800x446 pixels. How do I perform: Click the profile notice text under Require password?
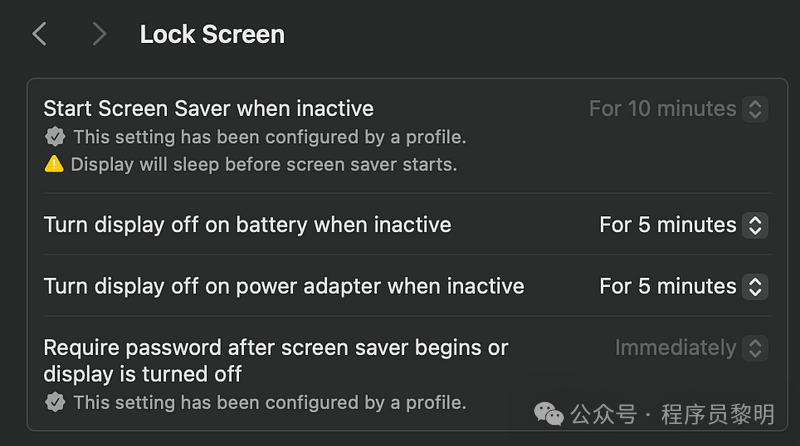click(270, 402)
